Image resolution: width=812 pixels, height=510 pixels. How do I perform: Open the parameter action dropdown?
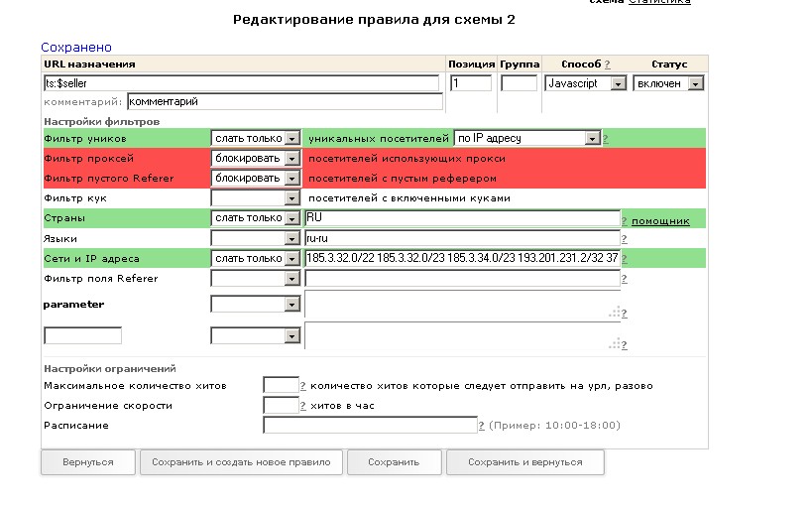[x=256, y=304]
